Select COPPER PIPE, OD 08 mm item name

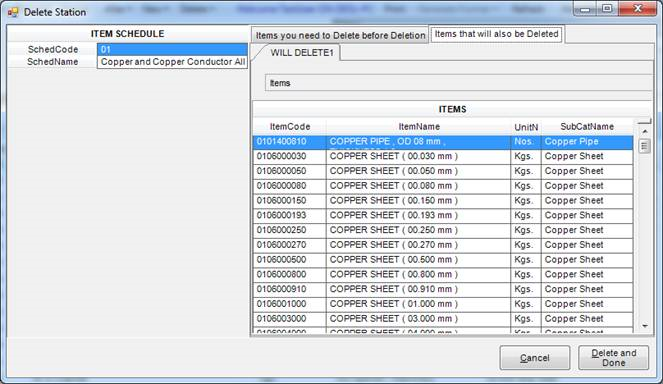tap(419, 142)
